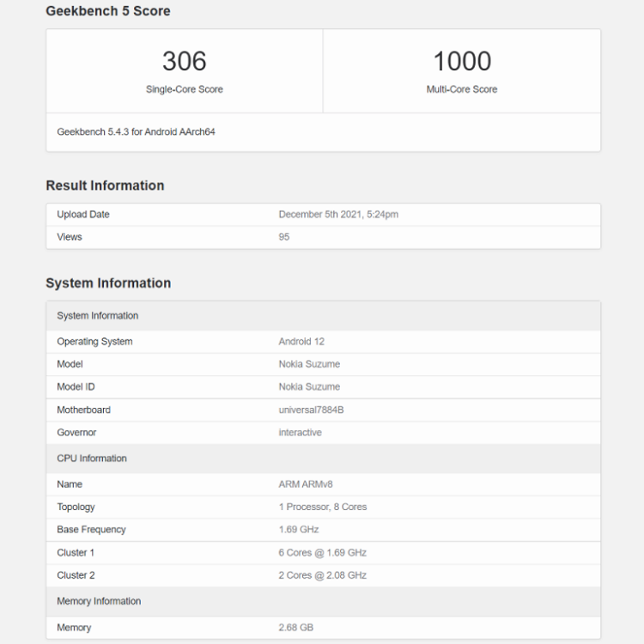This screenshot has width=644, height=644.
Task: Select Nokia Suzume in the Model ID row
Action: 309,387
